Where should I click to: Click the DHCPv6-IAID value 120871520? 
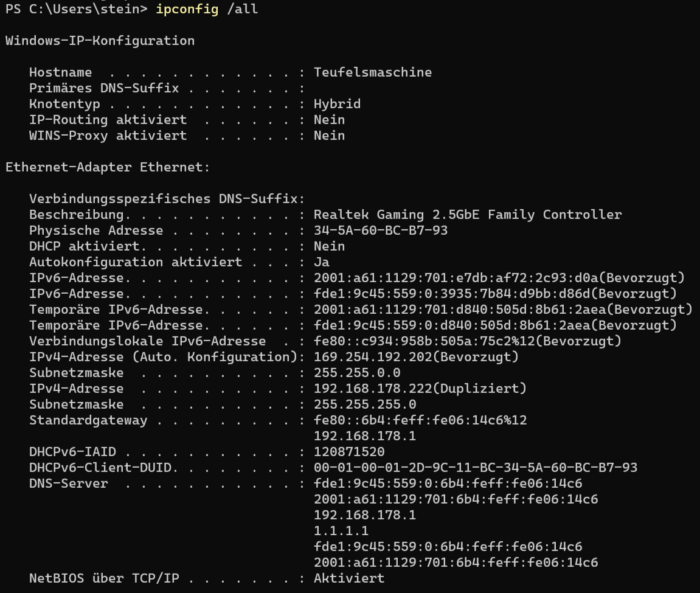click(x=349, y=452)
